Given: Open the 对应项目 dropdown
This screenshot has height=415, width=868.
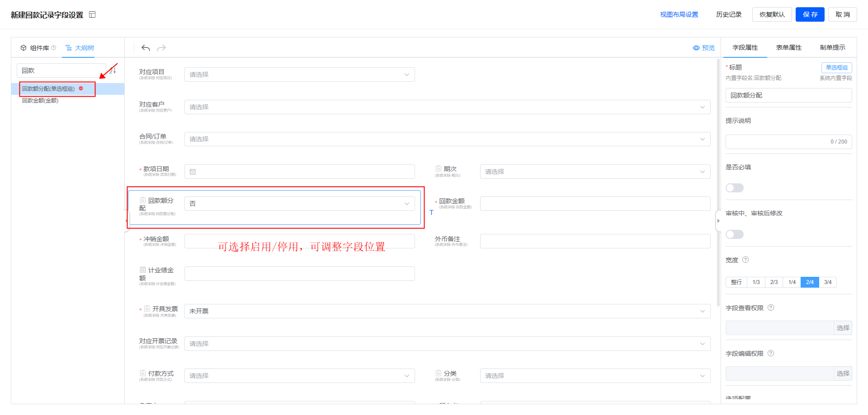Looking at the screenshot, I should [x=299, y=75].
